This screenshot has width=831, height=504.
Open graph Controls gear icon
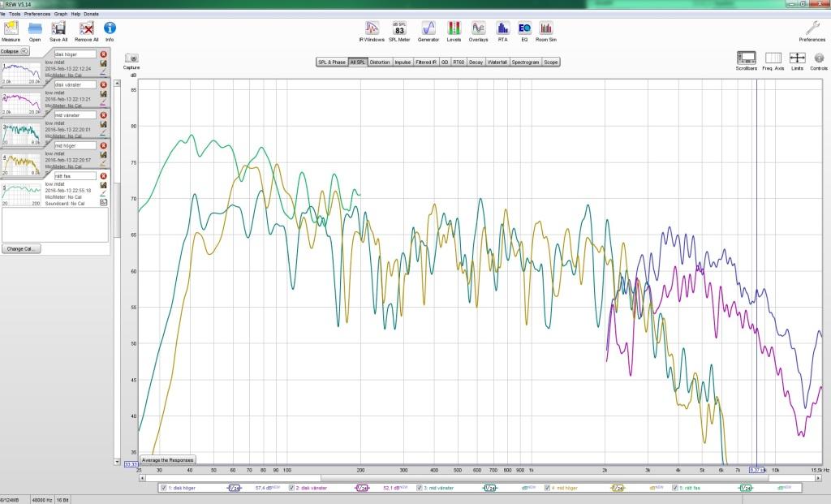click(819, 58)
